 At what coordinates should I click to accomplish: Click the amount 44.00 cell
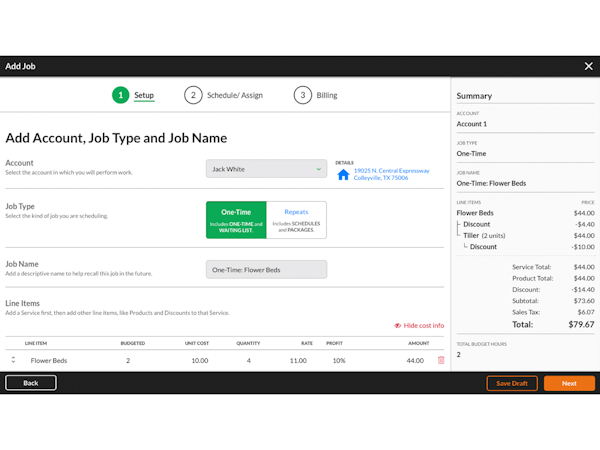click(415, 360)
